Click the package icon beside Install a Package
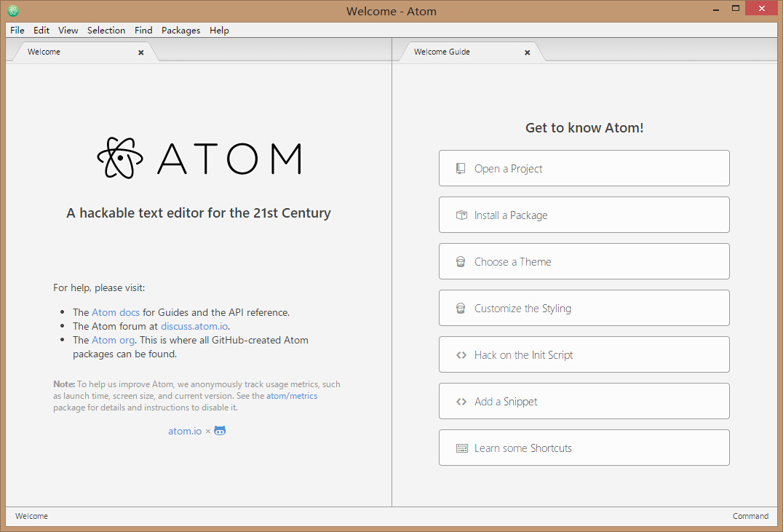The width and height of the screenshot is (783, 532). pos(461,215)
